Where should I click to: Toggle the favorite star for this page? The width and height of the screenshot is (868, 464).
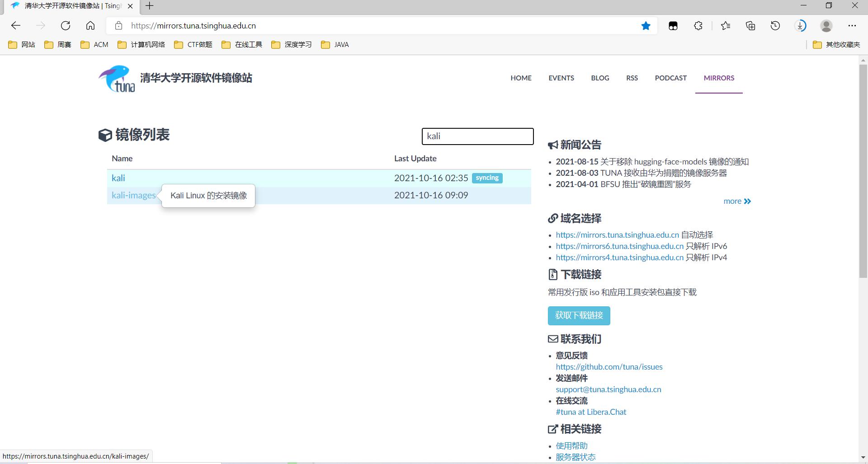[646, 26]
